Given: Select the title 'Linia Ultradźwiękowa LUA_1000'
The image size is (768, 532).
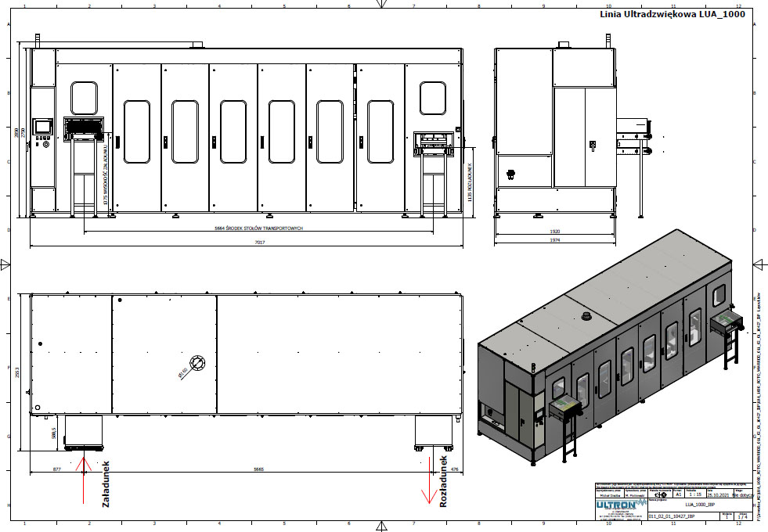Looking at the screenshot, I should pyautogui.click(x=672, y=14).
